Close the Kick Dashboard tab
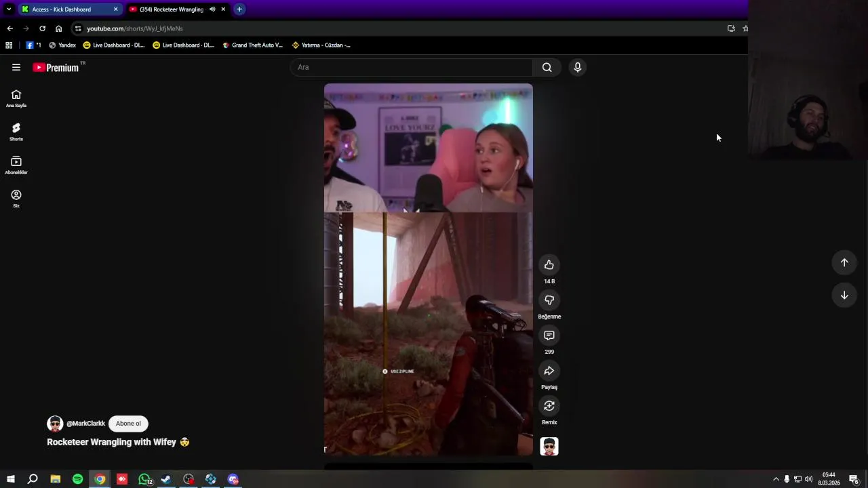This screenshot has height=488, width=868. pyautogui.click(x=115, y=9)
